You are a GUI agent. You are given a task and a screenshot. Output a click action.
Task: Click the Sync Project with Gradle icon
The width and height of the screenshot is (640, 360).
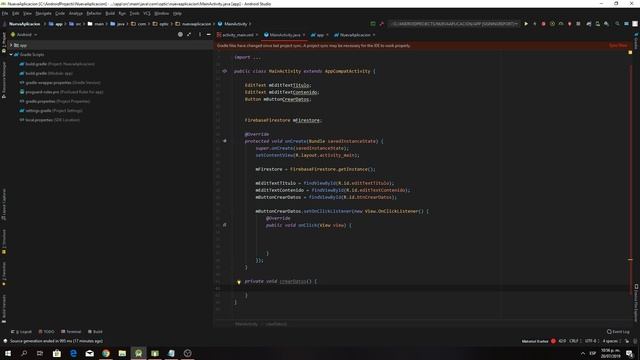click(x=589, y=24)
